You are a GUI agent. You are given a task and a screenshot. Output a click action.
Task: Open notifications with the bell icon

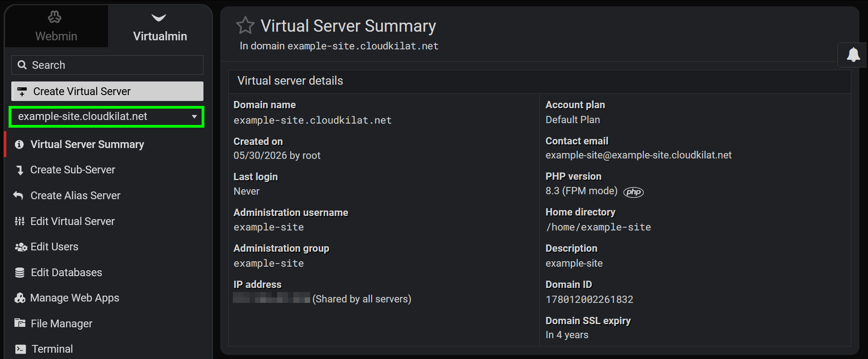[x=853, y=55]
